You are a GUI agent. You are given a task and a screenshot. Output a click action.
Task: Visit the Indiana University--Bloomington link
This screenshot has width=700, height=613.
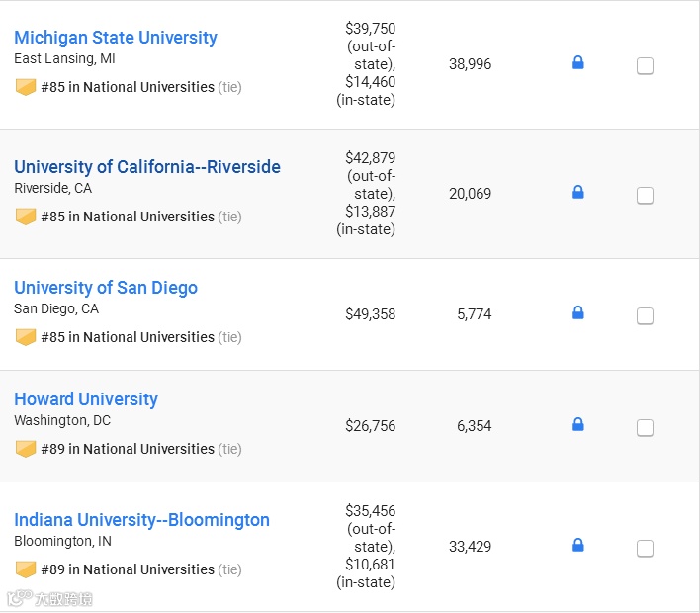click(x=141, y=520)
